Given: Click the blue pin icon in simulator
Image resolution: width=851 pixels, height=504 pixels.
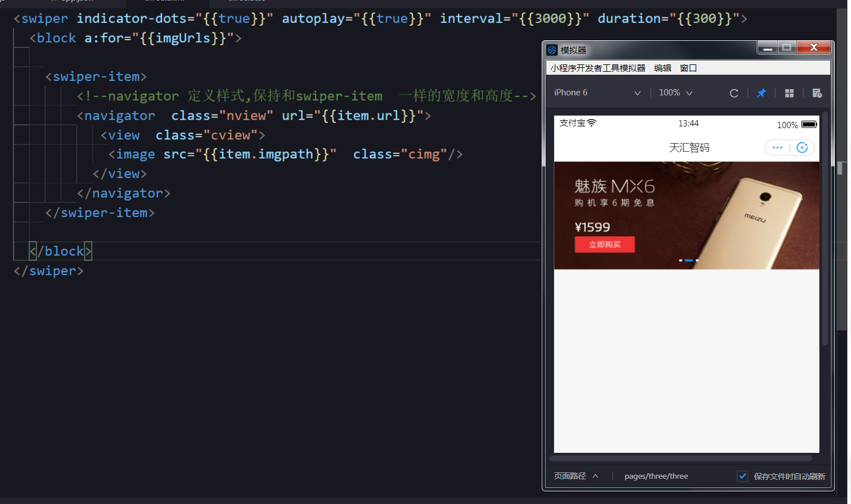Looking at the screenshot, I should pyautogui.click(x=761, y=93).
